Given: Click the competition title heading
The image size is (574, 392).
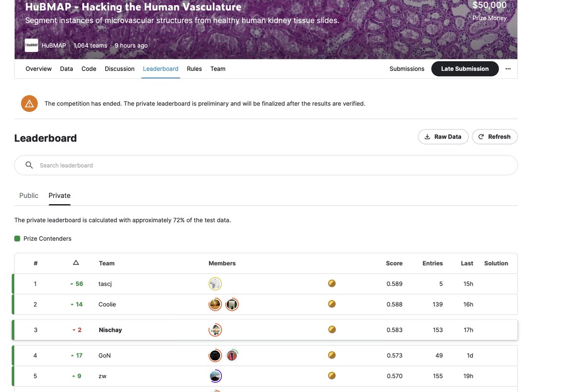Looking at the screenshot, I should (x=133, y=7).
